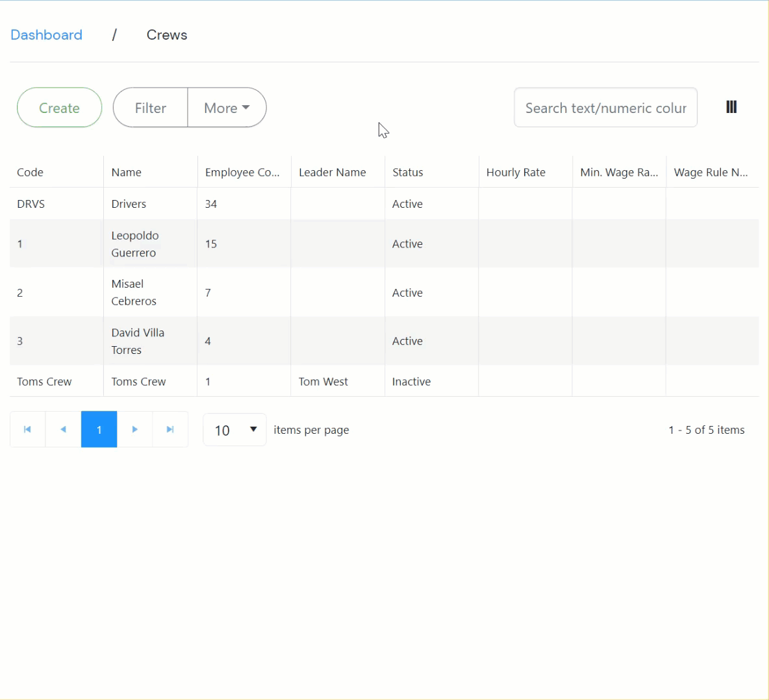
Task: Go to the previous page arrow
Action: 63,429
